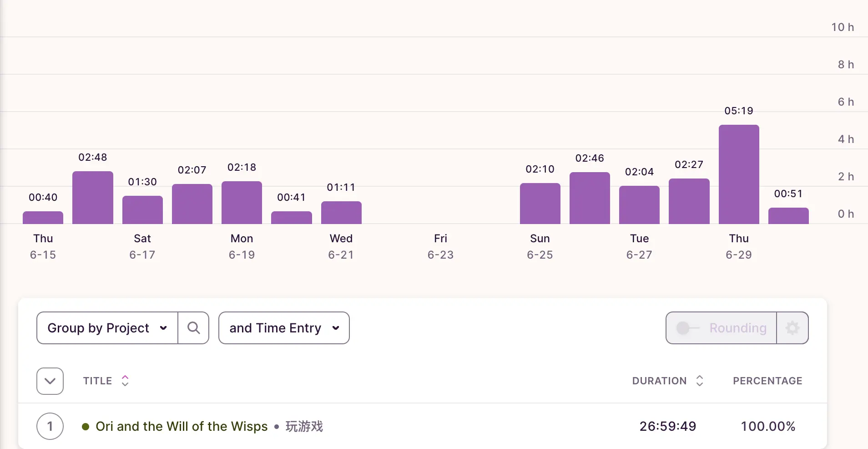Click the 玩游戏 client label
The image size is (868, 449).
[304, 426]
